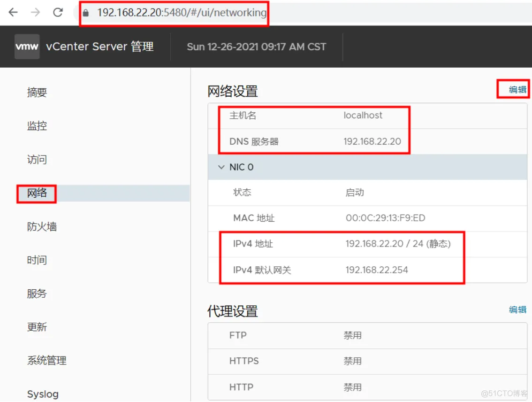Click the hostname value localhost

pos(363,116)
